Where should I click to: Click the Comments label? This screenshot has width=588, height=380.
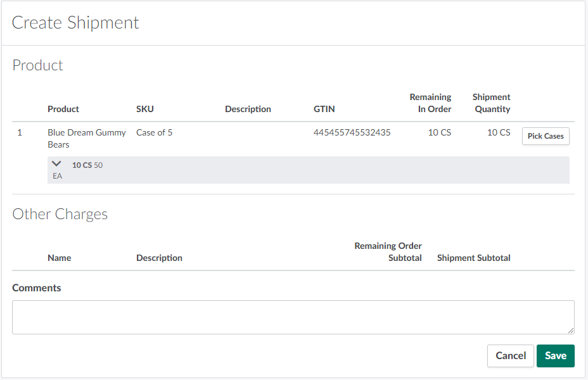[x=37, y=288]
